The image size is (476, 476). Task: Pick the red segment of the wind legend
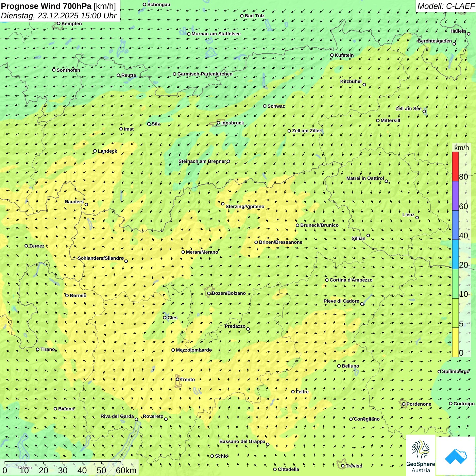coord(455,166)
